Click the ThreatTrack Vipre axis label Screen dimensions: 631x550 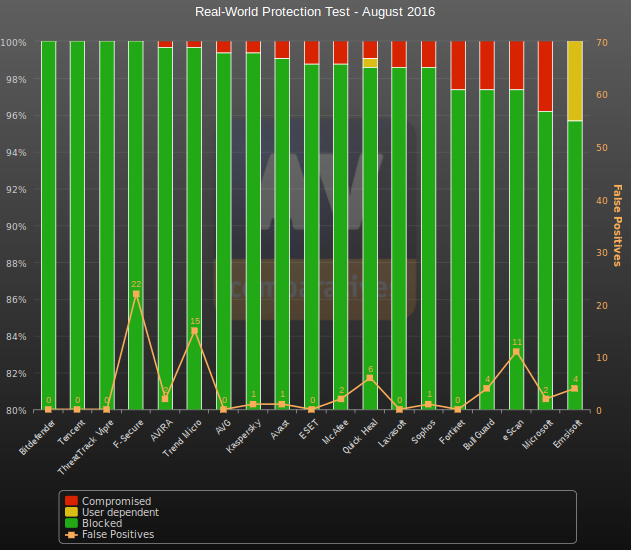click(85, 447)
